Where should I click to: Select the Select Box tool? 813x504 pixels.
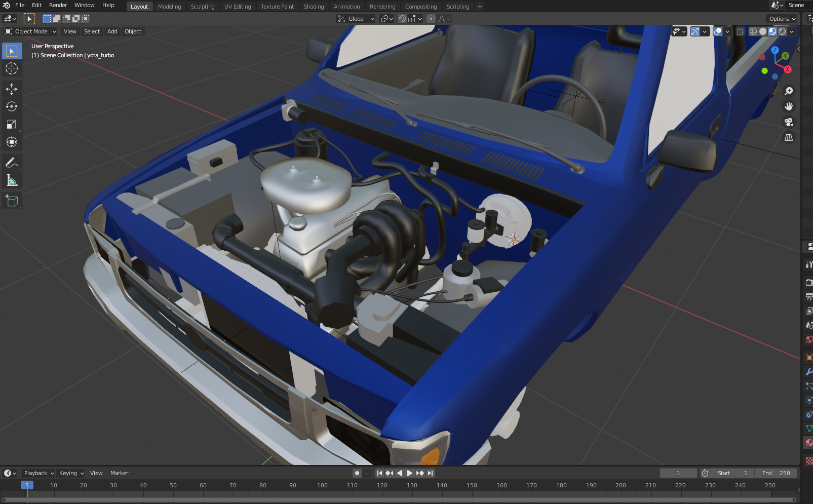point(12,51)
